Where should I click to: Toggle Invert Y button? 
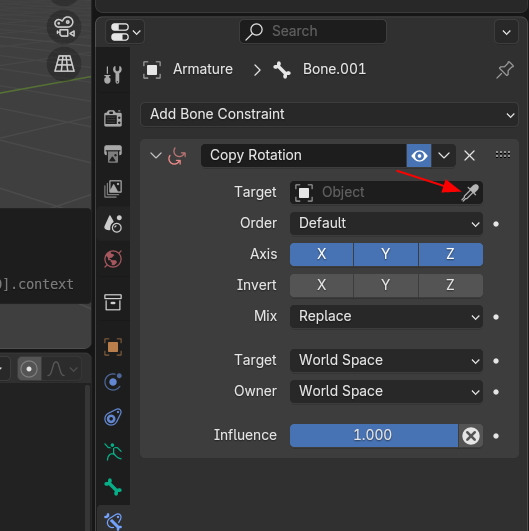(x=386, y=285)
